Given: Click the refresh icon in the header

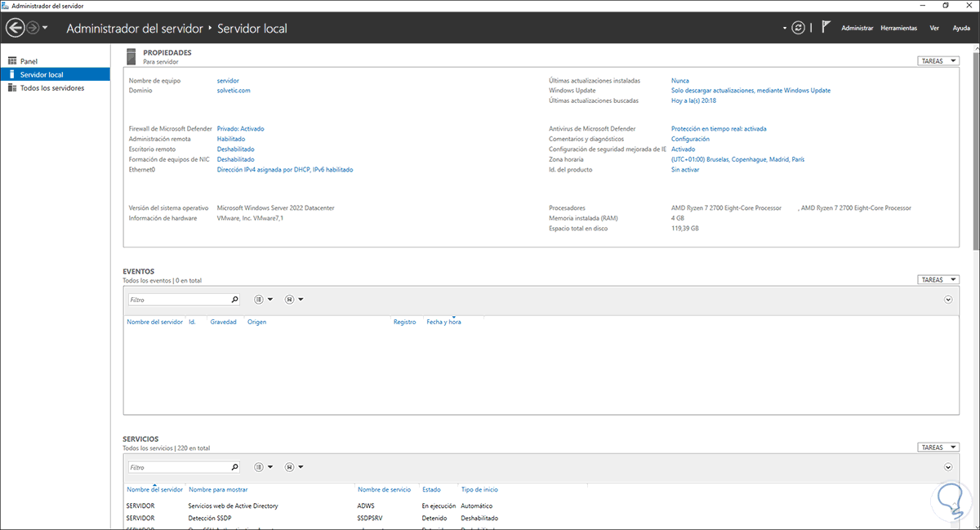Looking at the screenshot, I should tap(798, 28).
